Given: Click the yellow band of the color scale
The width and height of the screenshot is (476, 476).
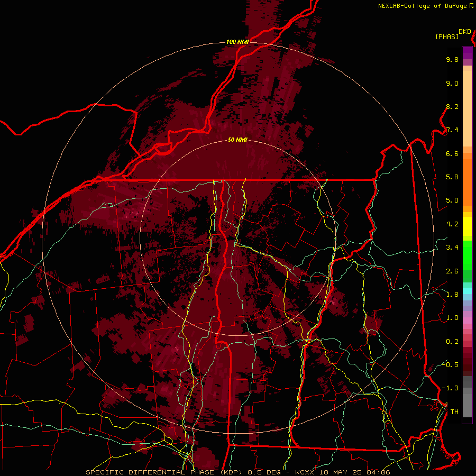Looking at the screenshot, I should tap(467, 226).
